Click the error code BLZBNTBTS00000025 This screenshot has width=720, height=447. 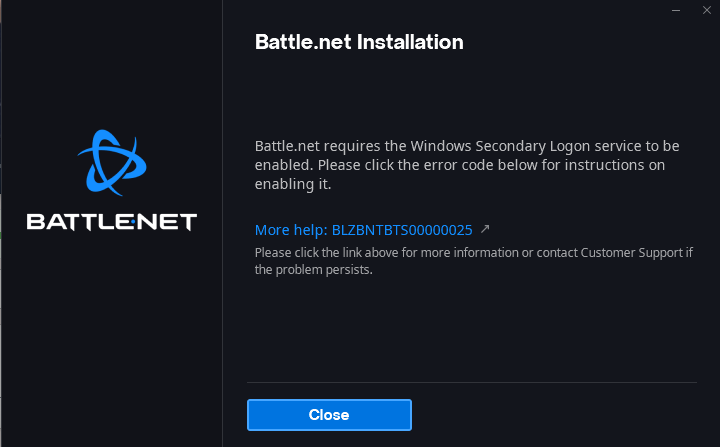[x=402, y=230]
